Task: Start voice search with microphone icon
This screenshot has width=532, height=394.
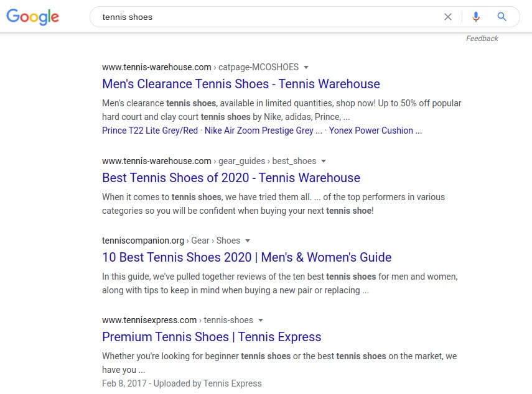Action: pyautogui.click(x=476, y=17)
